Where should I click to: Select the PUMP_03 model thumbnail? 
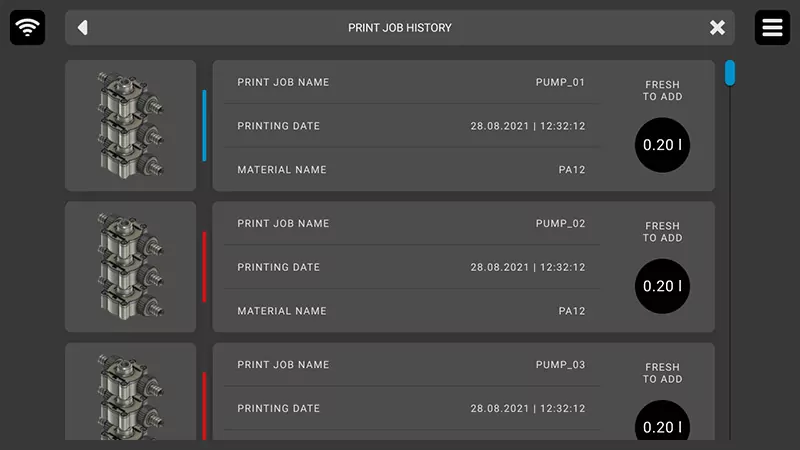(x=131, y=391)
